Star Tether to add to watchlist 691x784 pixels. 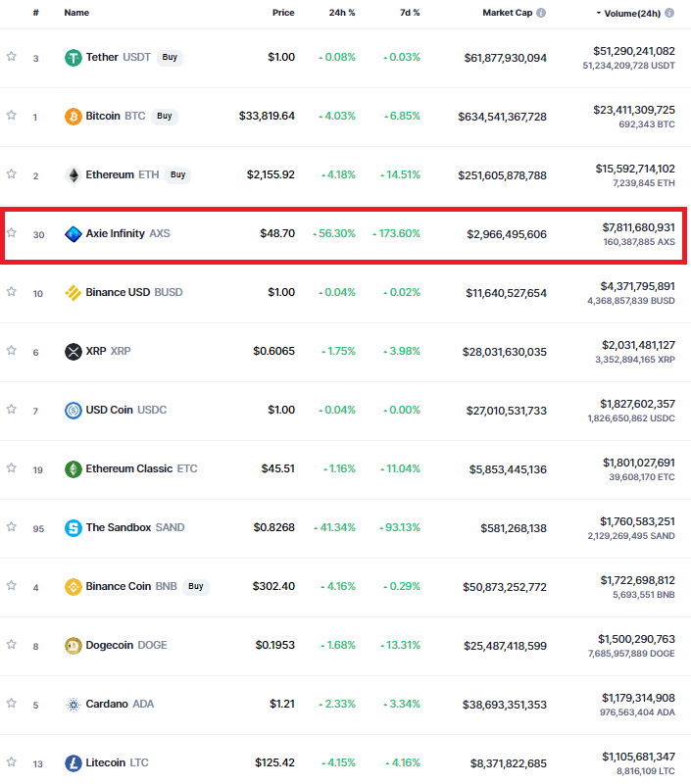(x=12, y=56)
